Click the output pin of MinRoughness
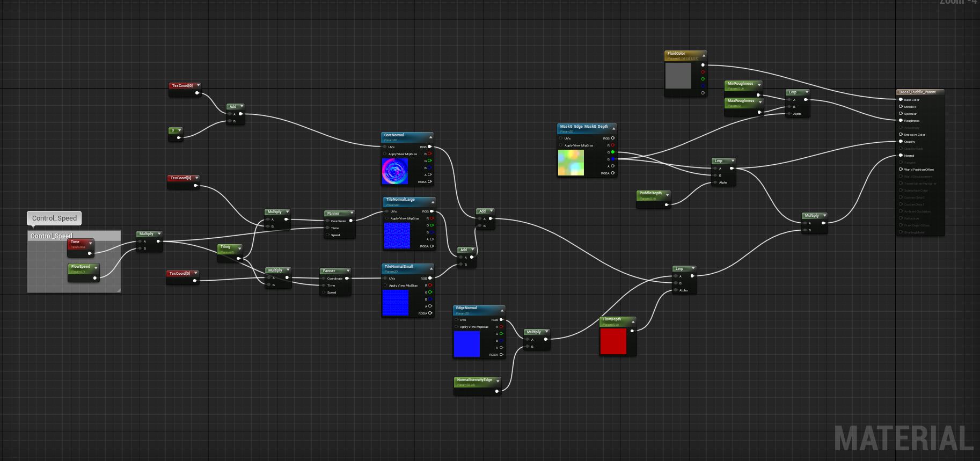980x461 pixels. (758, 95)
